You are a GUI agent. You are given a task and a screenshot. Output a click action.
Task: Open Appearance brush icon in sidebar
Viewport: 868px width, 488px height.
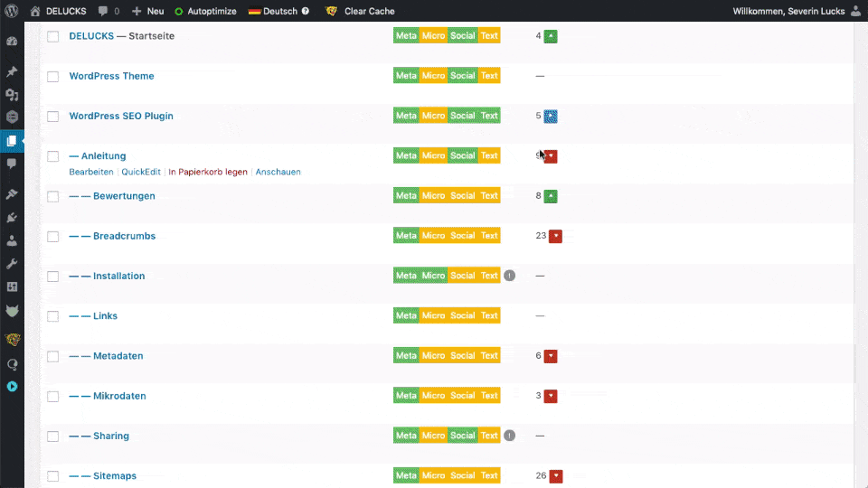pos(12,194)
